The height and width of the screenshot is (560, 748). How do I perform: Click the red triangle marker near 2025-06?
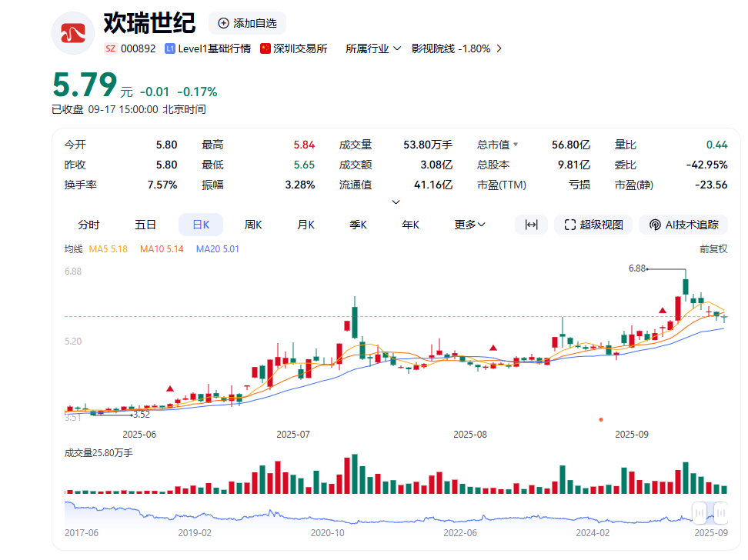pyautogui.click(x=170, y=388)
